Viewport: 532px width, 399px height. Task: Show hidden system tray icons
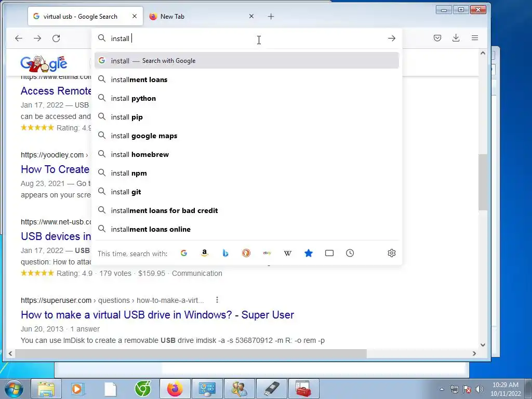(x=442, y=389)
